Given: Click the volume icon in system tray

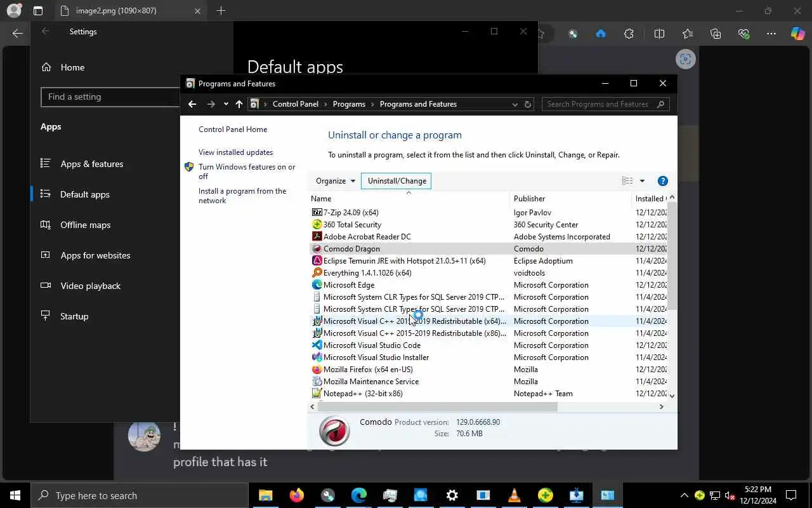Looking at the screenshot, I should [730, 495].
